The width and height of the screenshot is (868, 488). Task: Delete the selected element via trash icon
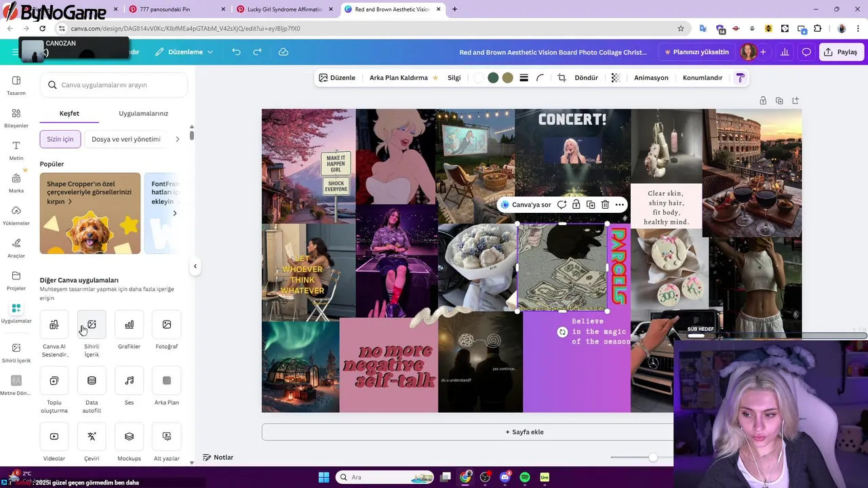coord(605,205)
